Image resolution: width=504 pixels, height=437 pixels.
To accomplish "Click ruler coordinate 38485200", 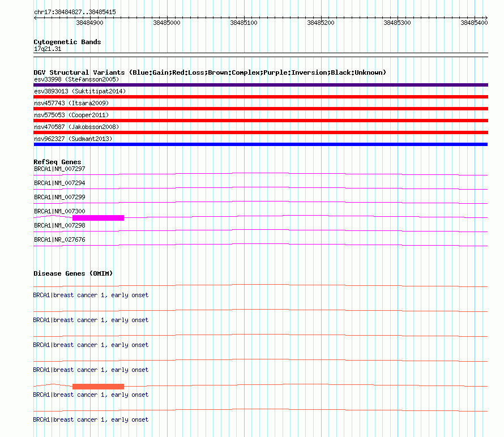I will (x=321, y=23).
